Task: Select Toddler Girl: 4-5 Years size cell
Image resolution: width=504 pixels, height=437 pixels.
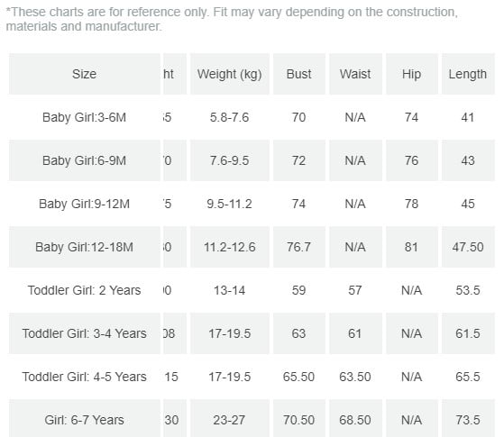Action: (x=84, y=377)
